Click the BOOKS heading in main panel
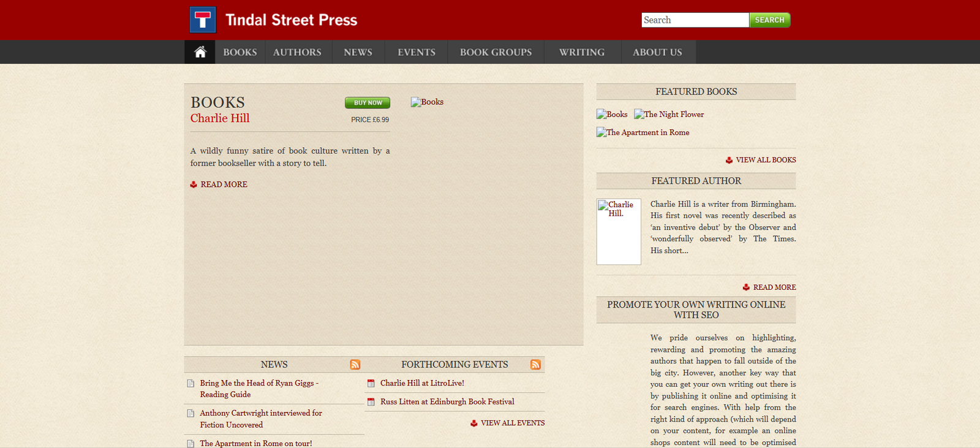 point(217,102)
